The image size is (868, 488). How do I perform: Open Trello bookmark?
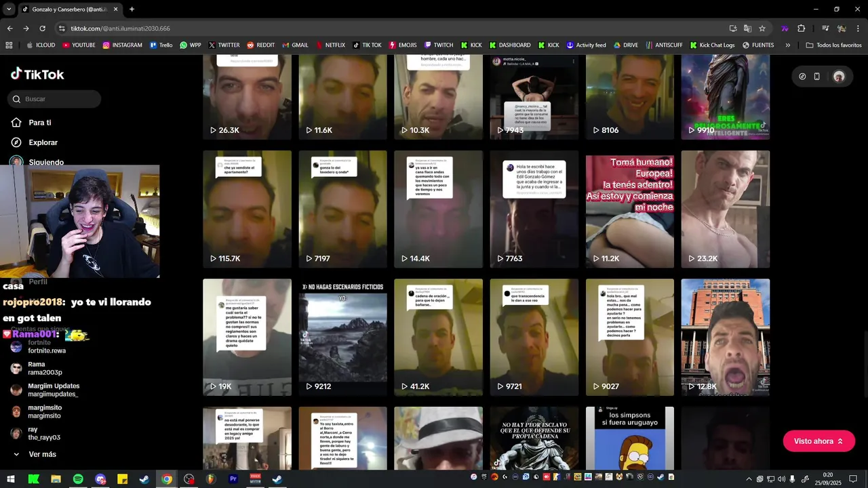click(x=161, y=45)
